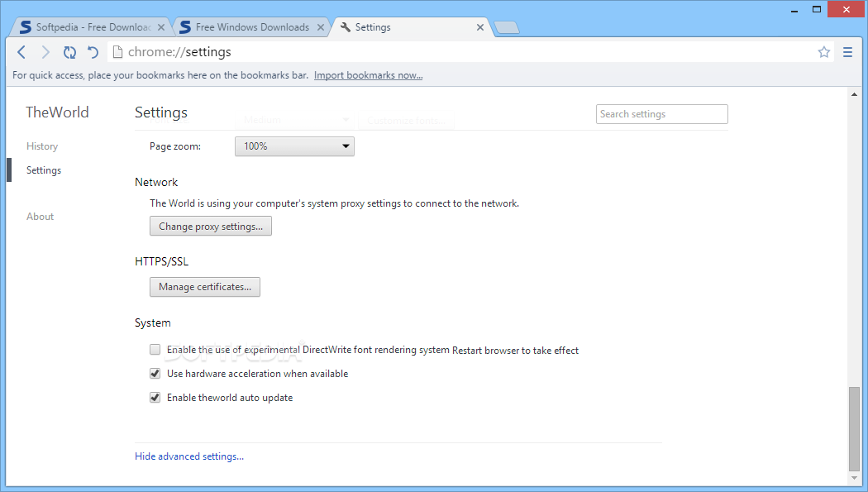Click Change proxy settings button

[210, 226]
